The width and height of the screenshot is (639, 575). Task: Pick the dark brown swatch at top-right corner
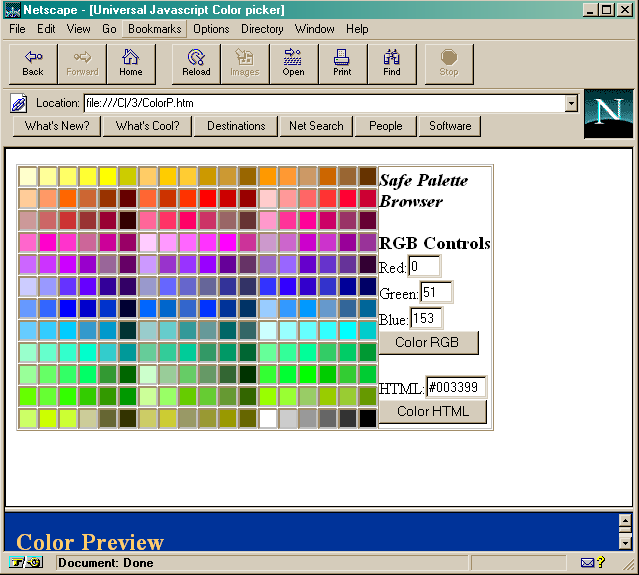coord(368,176)
